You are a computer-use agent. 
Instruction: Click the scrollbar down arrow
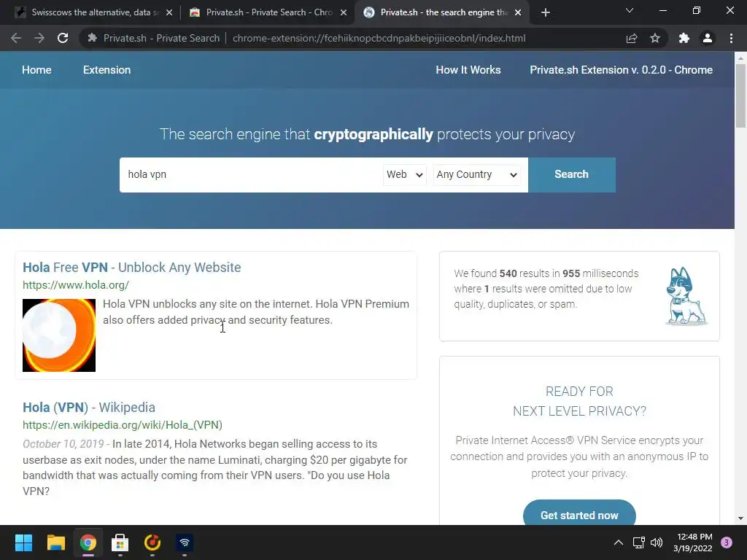tap(740, 518)
